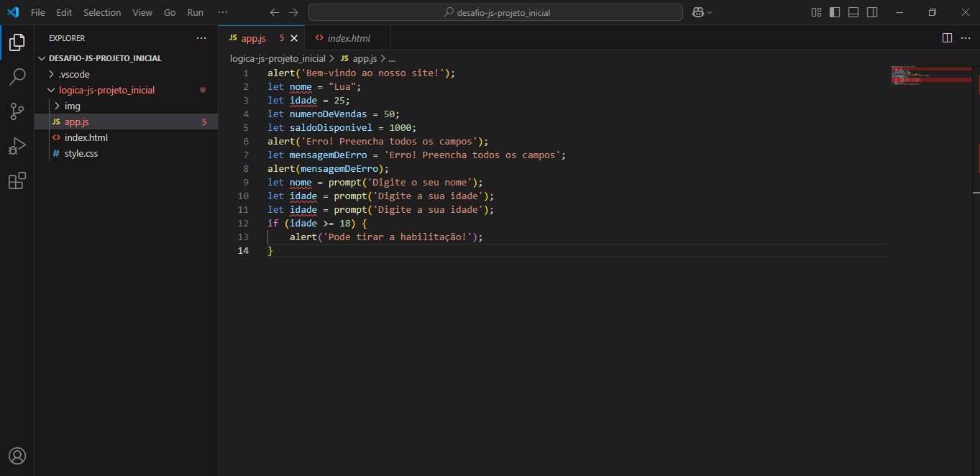Toggle the primary side bar

(x=835, y=12)
